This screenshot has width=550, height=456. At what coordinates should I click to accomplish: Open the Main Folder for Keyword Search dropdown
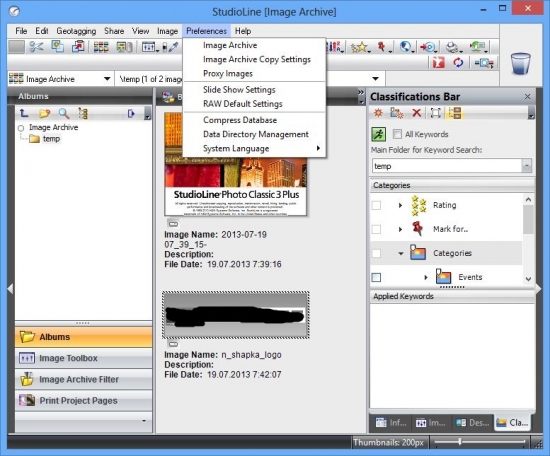526,166
